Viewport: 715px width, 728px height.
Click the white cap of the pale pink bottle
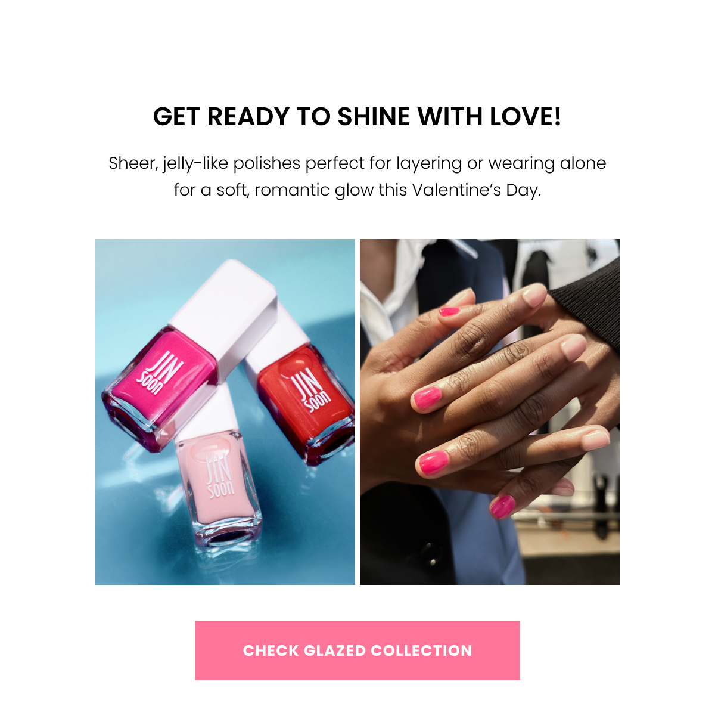tap(206, 411)
